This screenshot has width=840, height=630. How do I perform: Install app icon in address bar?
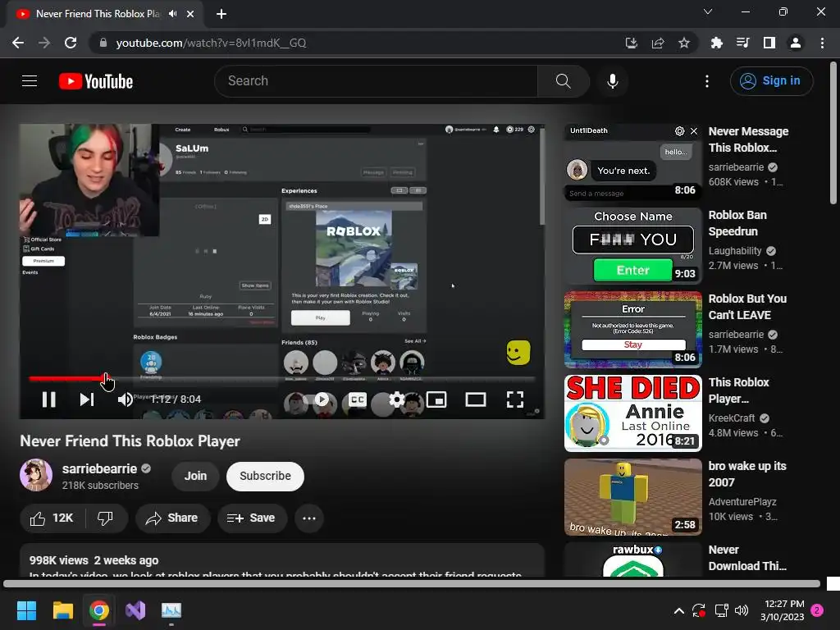point(632,43)
